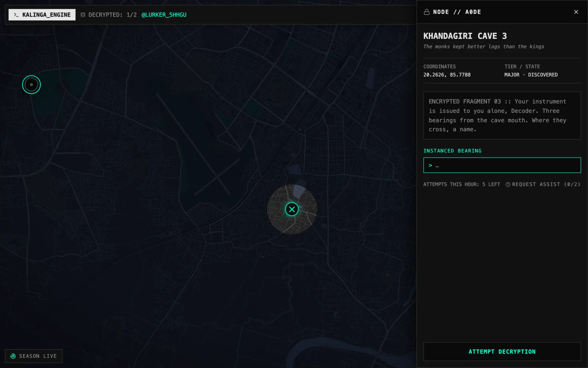This screenshot has height=368, width=588.
Task: Click the monks kept better logs tagline
Action: 484,47
